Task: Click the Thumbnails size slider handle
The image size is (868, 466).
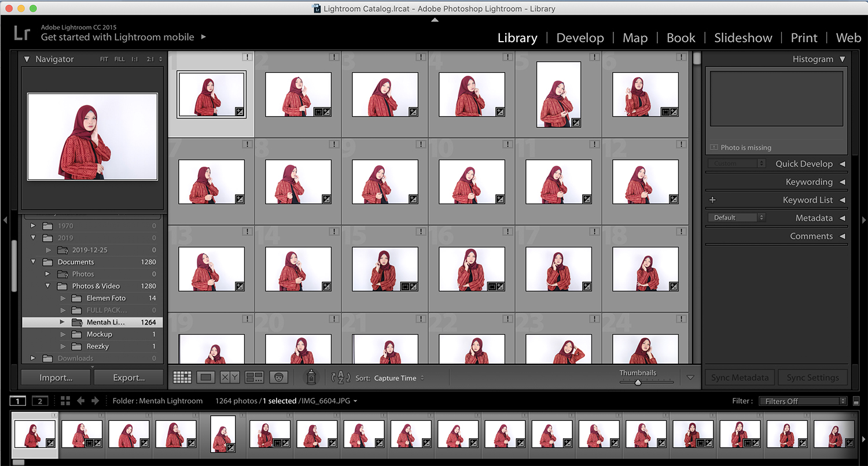Action: click(638, 382)
